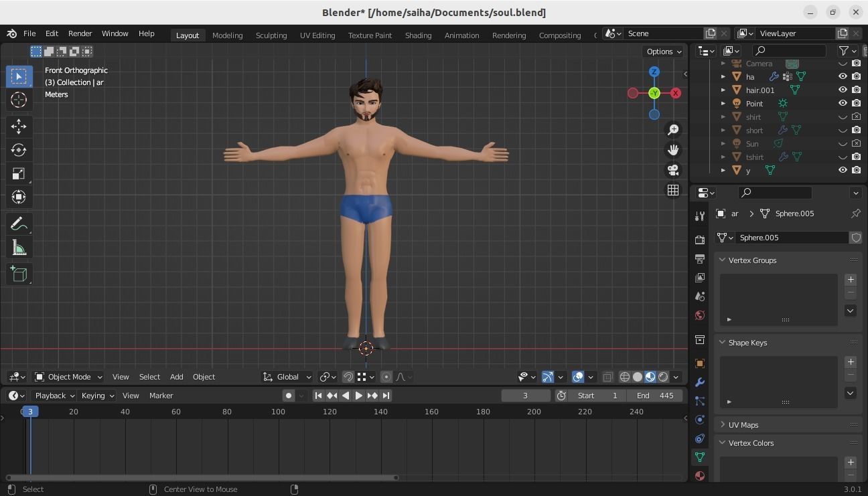
Task: Open the Physics properties tab
Action: (x=700, y=420)
